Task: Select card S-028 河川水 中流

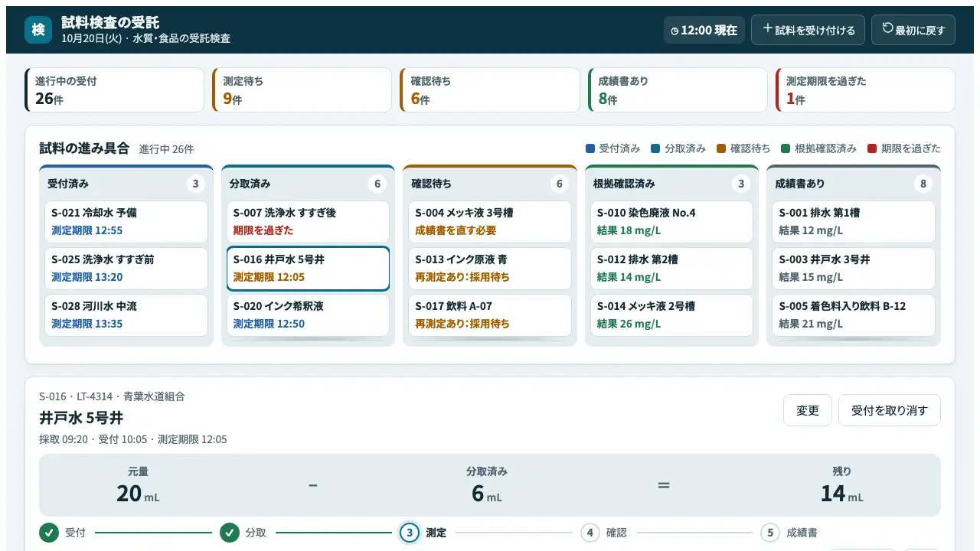Action: point(126,315)
